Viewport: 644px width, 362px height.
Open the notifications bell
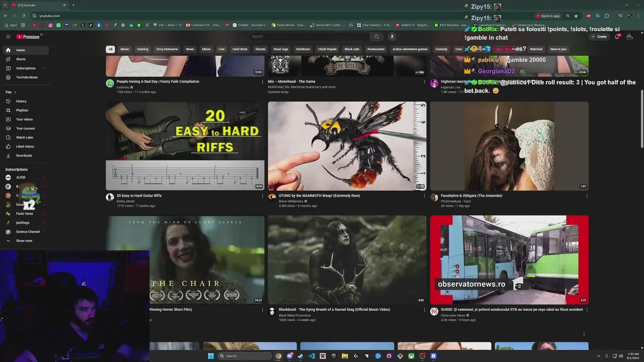[617, 37]
